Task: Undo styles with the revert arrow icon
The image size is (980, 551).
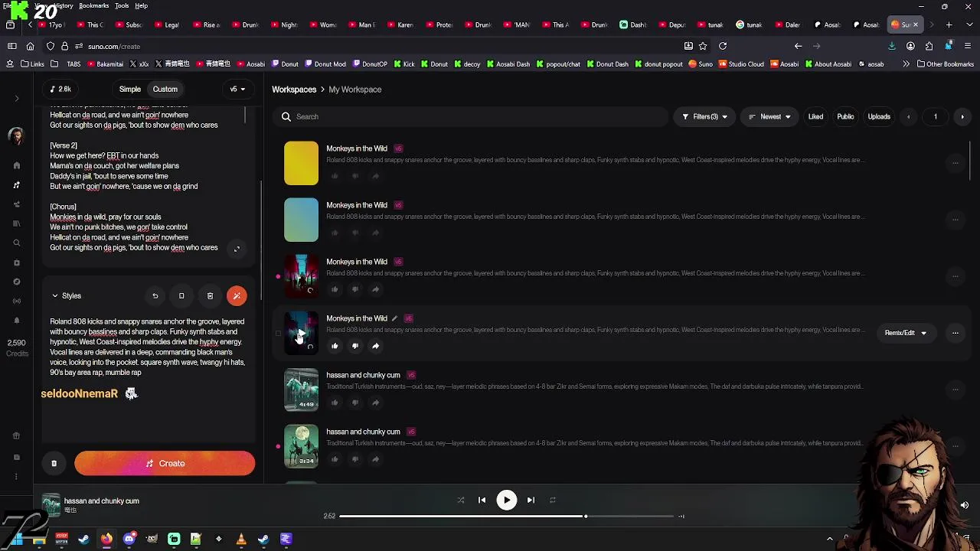Action: tap(155, 296)
